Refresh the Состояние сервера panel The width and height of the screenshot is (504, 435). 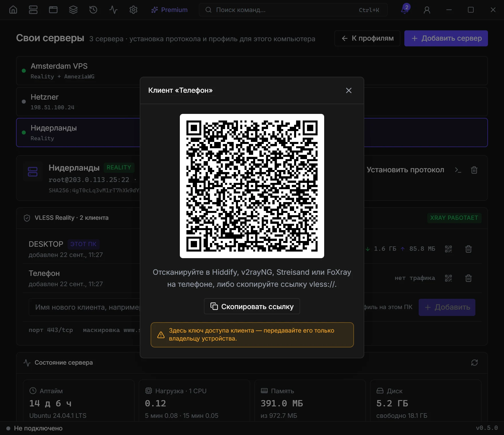click(475, 363)
